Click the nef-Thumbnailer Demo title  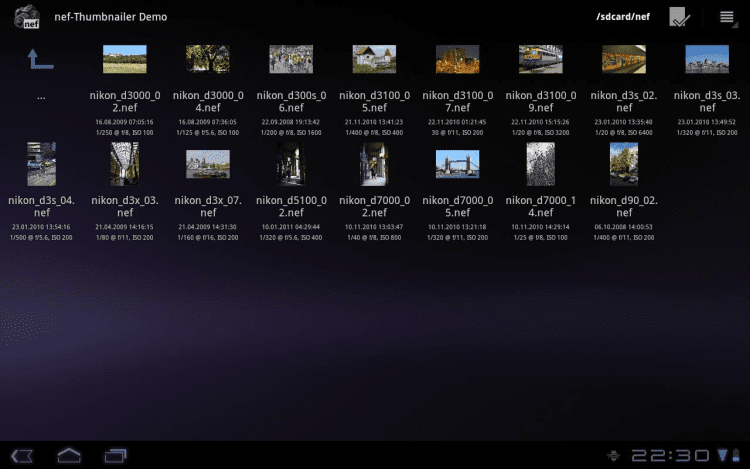click(110, 17)
